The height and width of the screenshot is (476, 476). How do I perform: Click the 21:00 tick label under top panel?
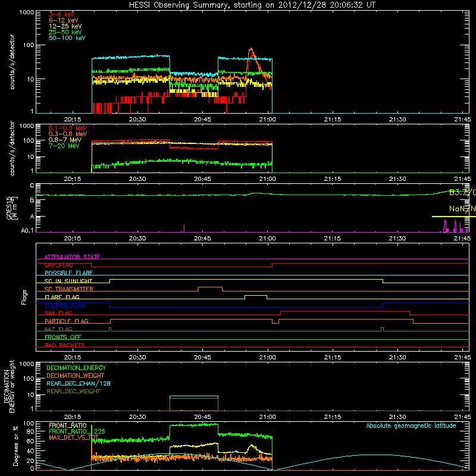[267, 120]
